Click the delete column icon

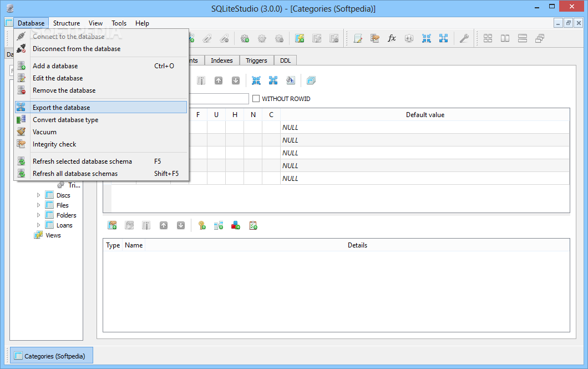click(x=201, y=80)
